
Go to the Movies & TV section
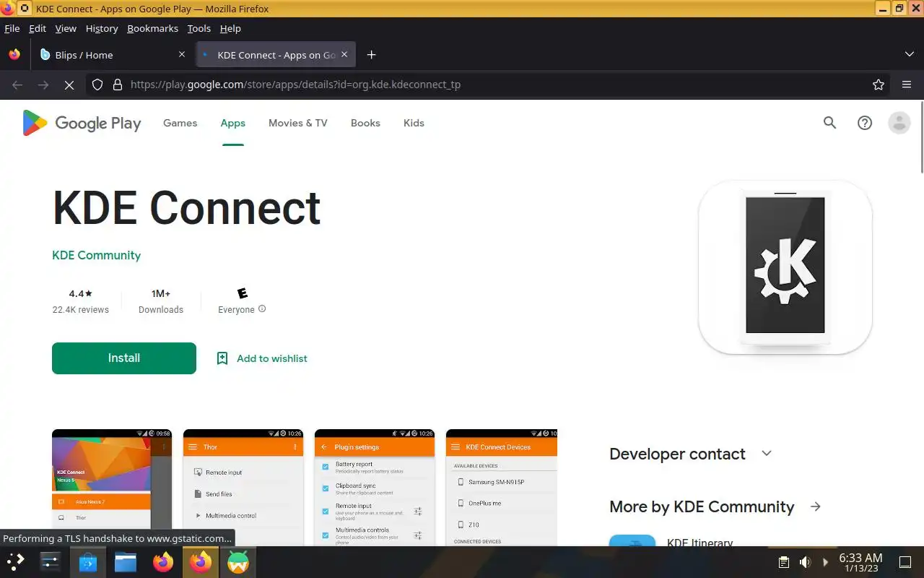coord(298,123)
